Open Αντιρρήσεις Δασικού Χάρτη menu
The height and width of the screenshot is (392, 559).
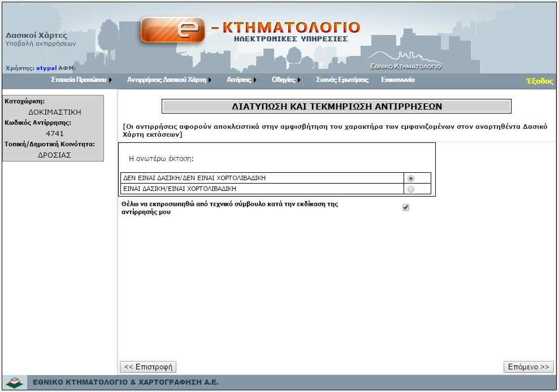pos(167,80)
